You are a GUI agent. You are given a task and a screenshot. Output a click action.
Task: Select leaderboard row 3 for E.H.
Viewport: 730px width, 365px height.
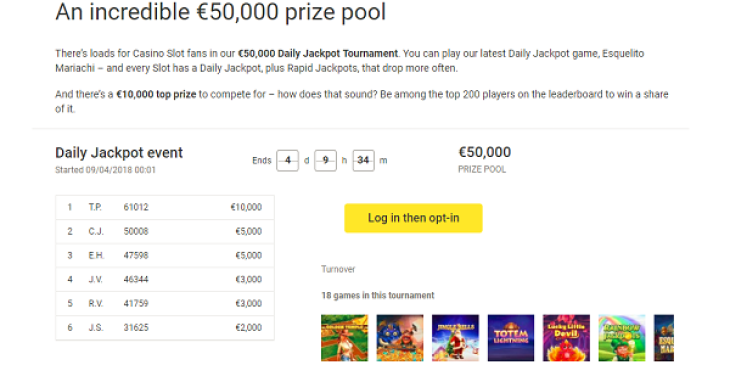[165, 256]
